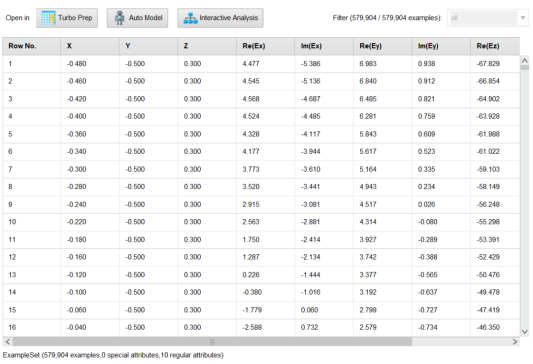
Task: Click the Re(Ez) column header
Action: coord(495,46)
